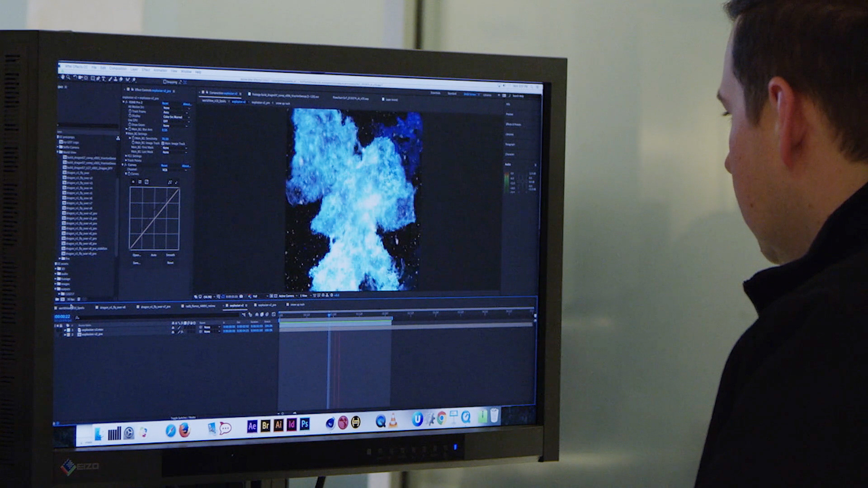This screenshot has height=488, width=868.
Task: Expand the Track Points property group
Action: (x=126, y=160)
